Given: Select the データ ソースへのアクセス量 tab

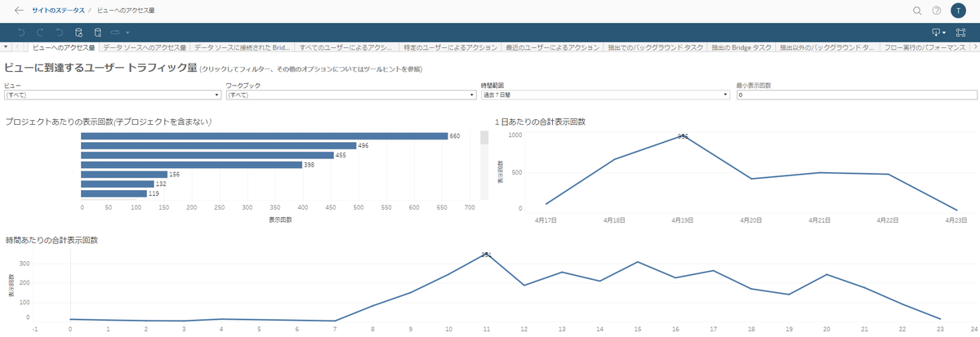Looking at the screenshot, I should [145, 48].
